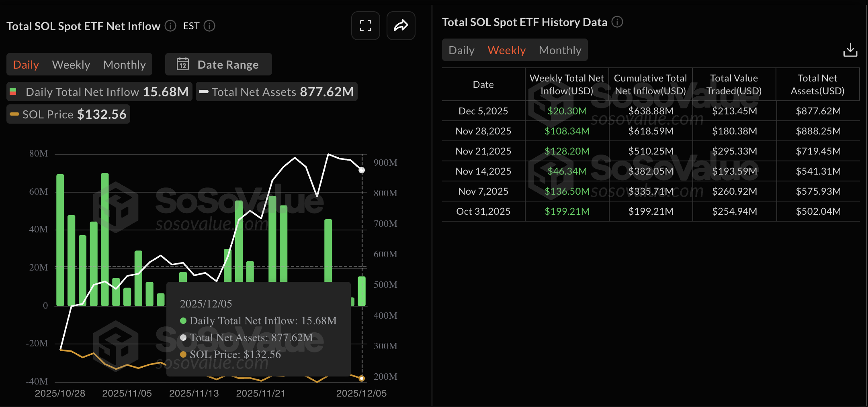Switch history table to Daily data

tap(461, 50)
